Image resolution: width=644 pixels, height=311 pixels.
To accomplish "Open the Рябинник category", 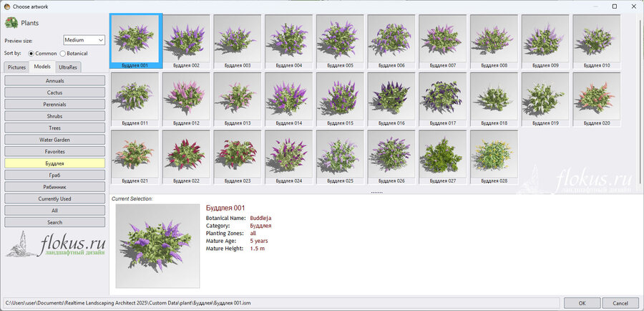I will pyautogui.click(x=54, y=187).
